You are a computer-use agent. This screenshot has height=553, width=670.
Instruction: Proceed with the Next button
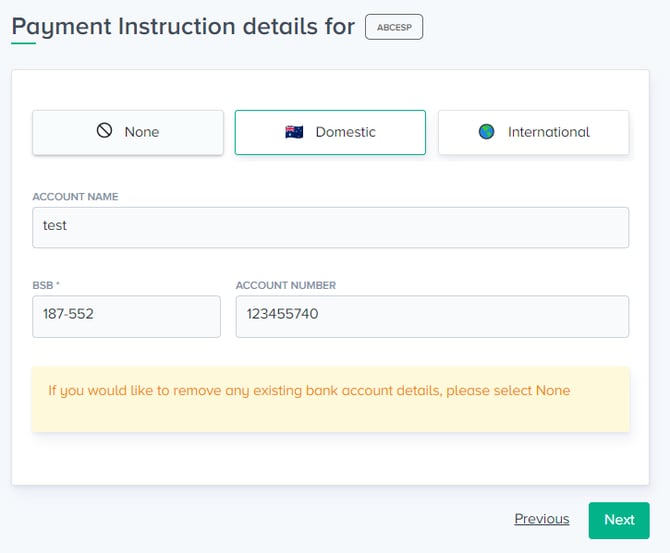[x=619, y=520]
